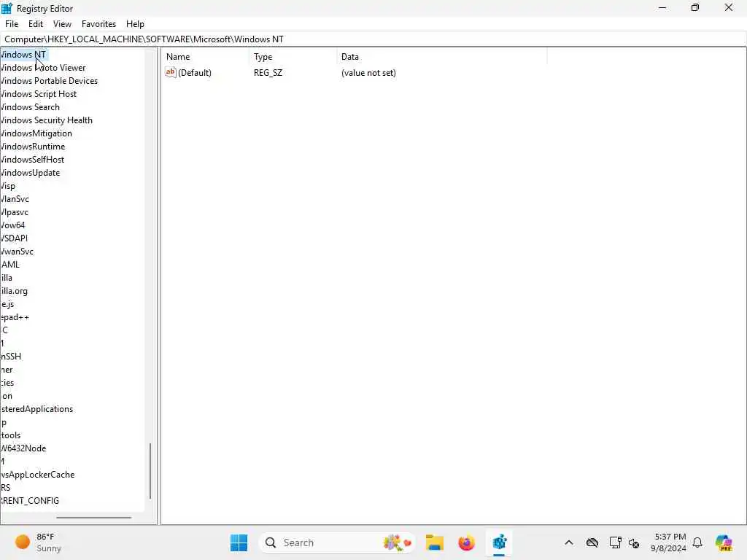Viewport: 747px width, 560px height.
Task: Select the Wlpasvc key
Action: tap(15, 212)
